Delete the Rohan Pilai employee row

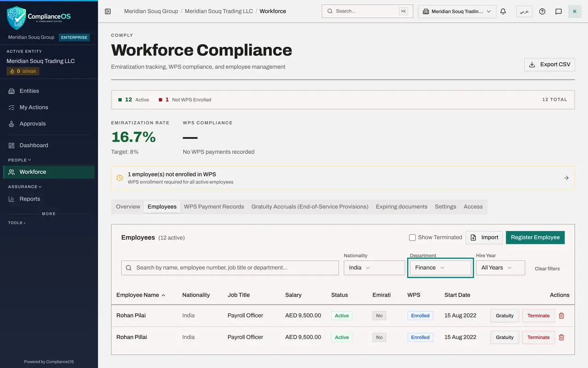click(561, 316)
